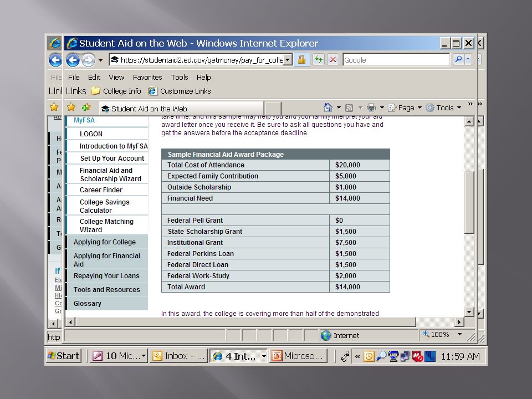This screenshot has width=532, height=399.
Task: Expand the Home button dropdown arrow
Action: [339, 108]
